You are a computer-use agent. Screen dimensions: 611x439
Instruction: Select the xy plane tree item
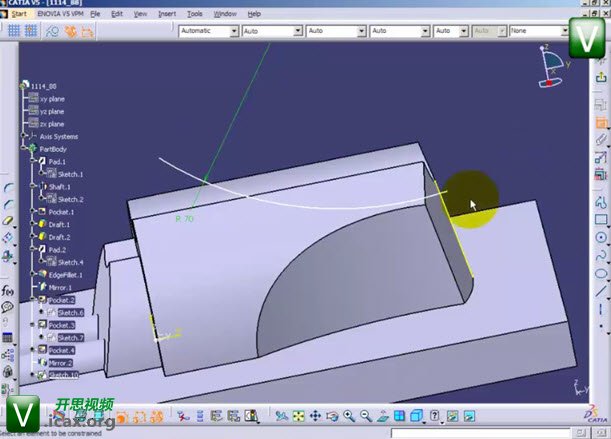pos(52,99)
